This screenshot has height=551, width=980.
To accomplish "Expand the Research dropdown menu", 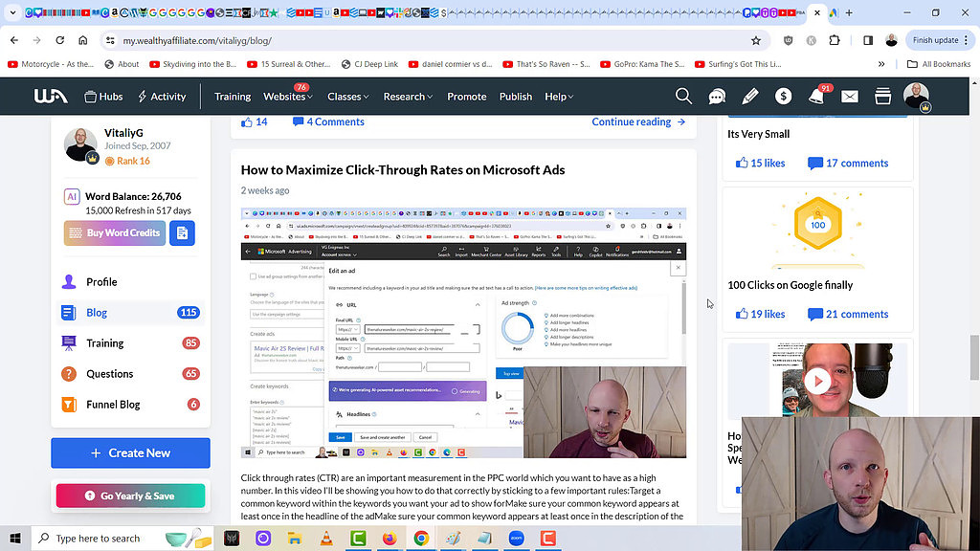I will tap(408, 97).
